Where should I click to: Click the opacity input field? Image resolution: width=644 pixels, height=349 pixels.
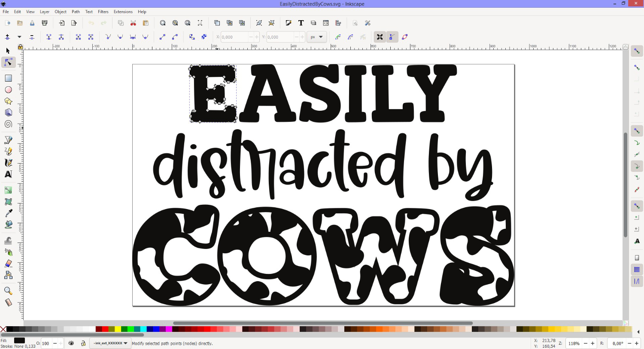[46, 343]
